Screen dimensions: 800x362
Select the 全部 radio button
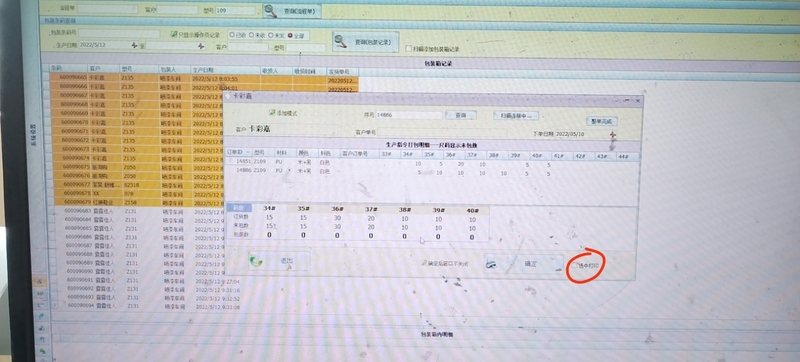[290, 36]
